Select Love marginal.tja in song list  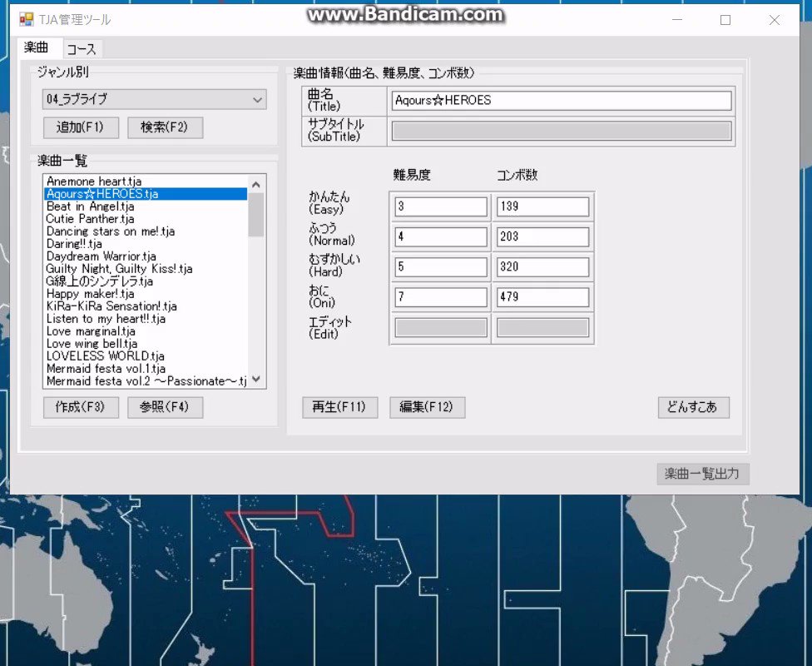tap(146, 331)
